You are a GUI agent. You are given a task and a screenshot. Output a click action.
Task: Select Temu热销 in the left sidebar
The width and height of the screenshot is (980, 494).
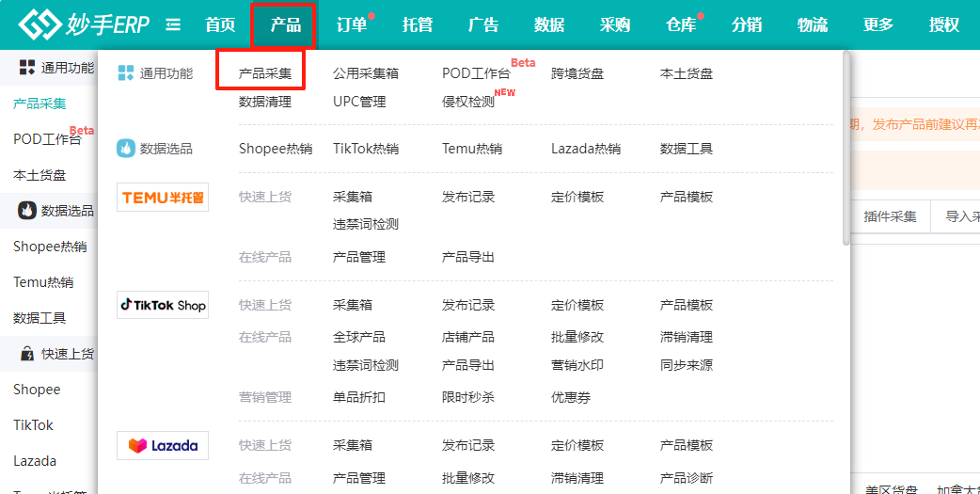43,282
